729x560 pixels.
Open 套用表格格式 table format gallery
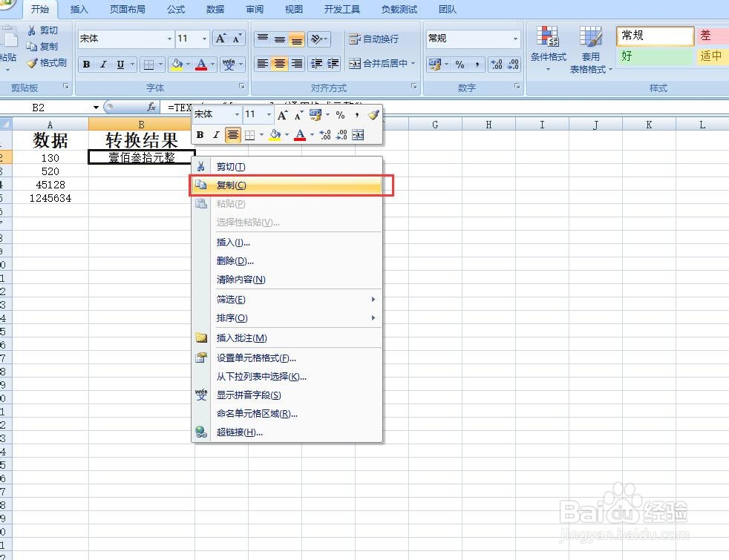point(590,50)
